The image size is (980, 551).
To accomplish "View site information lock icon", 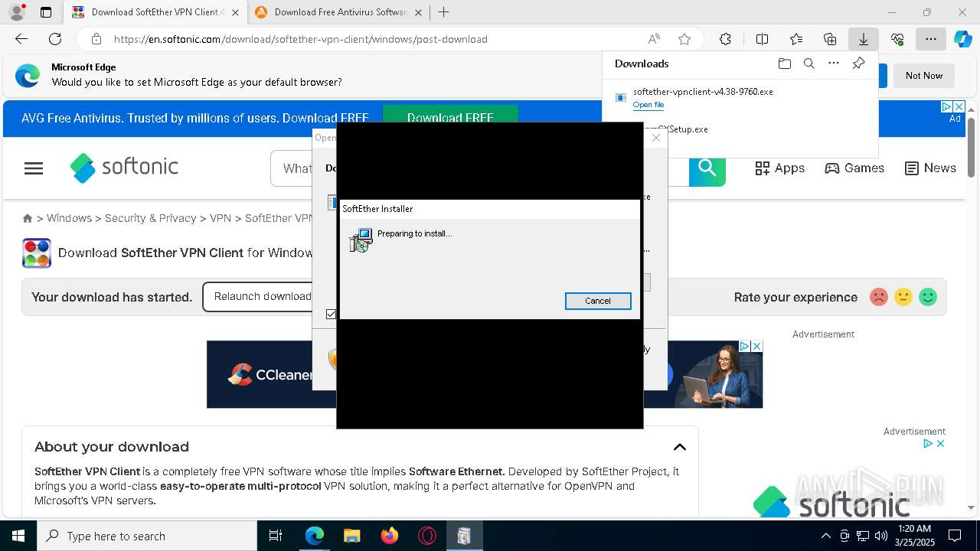I will (96, 39).
